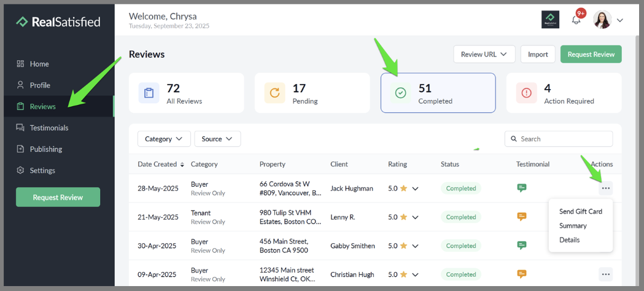Open green testimonial icon for Gabby Smithen
Viewport: 644px width, 291px height.
522,246
